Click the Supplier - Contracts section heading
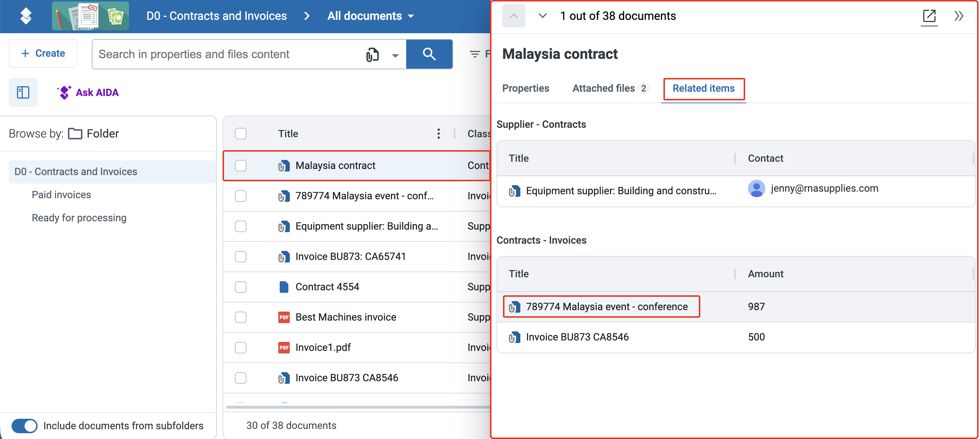 (x=541, y=124)
